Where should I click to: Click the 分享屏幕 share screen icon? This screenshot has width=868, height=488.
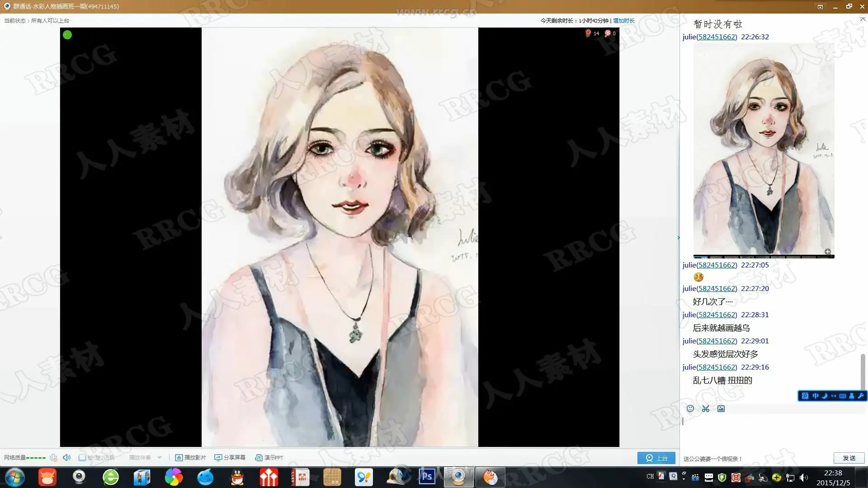(218, 458)
